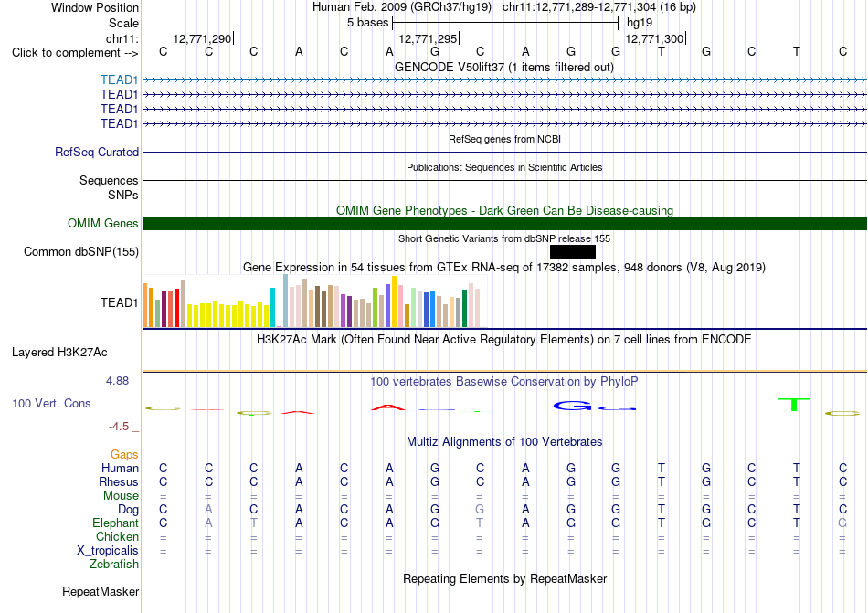Select the Rhesus species row label
Image resolution: width=868 pixels, height=613 pixels.
click(119, 481)
